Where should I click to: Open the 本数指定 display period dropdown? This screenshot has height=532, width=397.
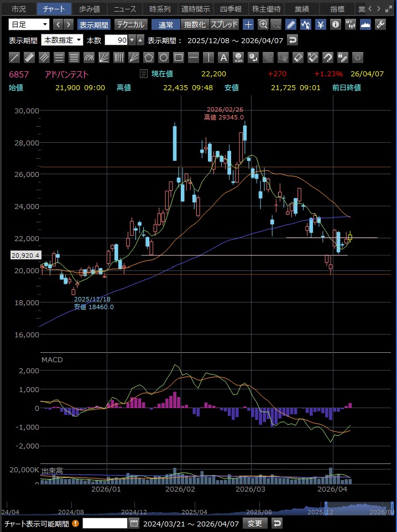(62, 40)
